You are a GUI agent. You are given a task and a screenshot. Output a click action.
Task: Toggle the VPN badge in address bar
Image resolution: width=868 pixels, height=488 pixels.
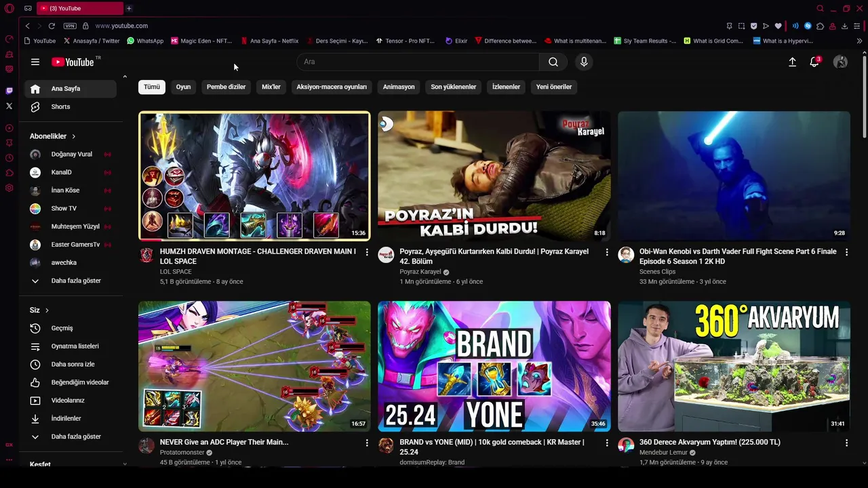click(70, 26)
